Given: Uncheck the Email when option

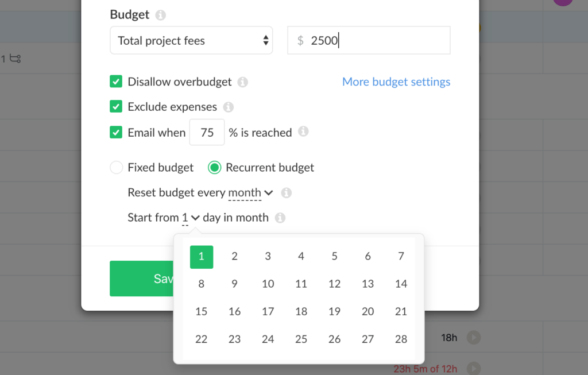Looking at the screenshot, I should 116,132.
